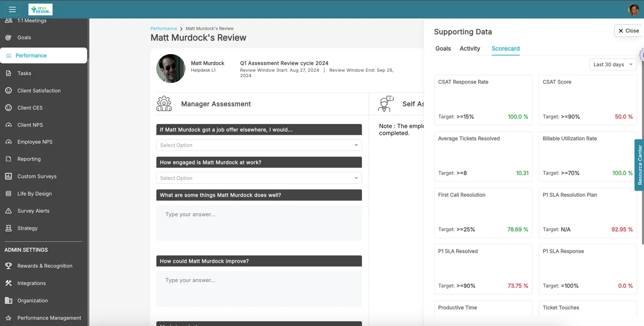Click the X icon on Close button
This screenshot has width=644, height=326.
point(621,31)
